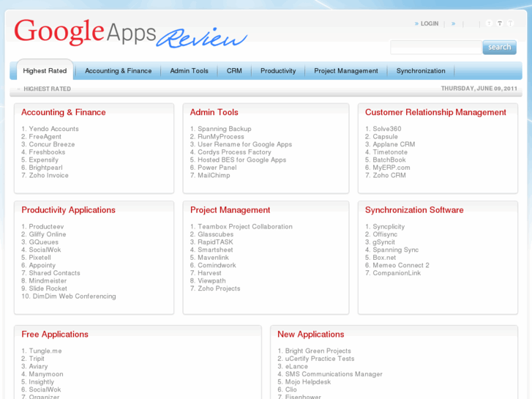The width and height of the screenshot is (532, 399).
Task: Click the medium bold text size icon
Action: point(500,23)
